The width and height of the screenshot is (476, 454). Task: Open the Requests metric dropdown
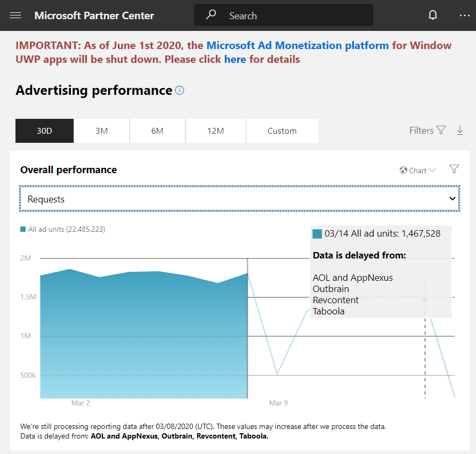tap(239, 198)
